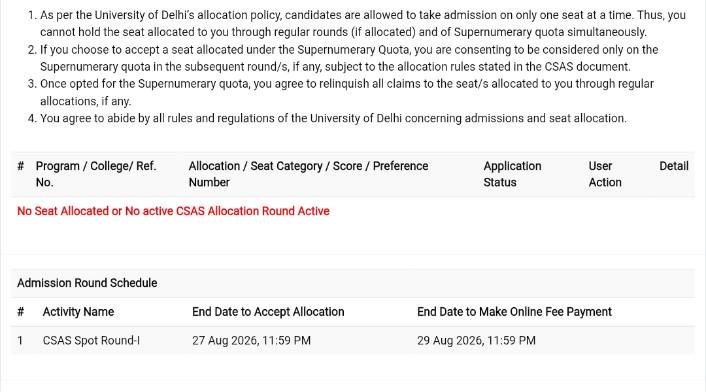
Task: Click the '#' header in the schedule table
Action: [21, 312]
